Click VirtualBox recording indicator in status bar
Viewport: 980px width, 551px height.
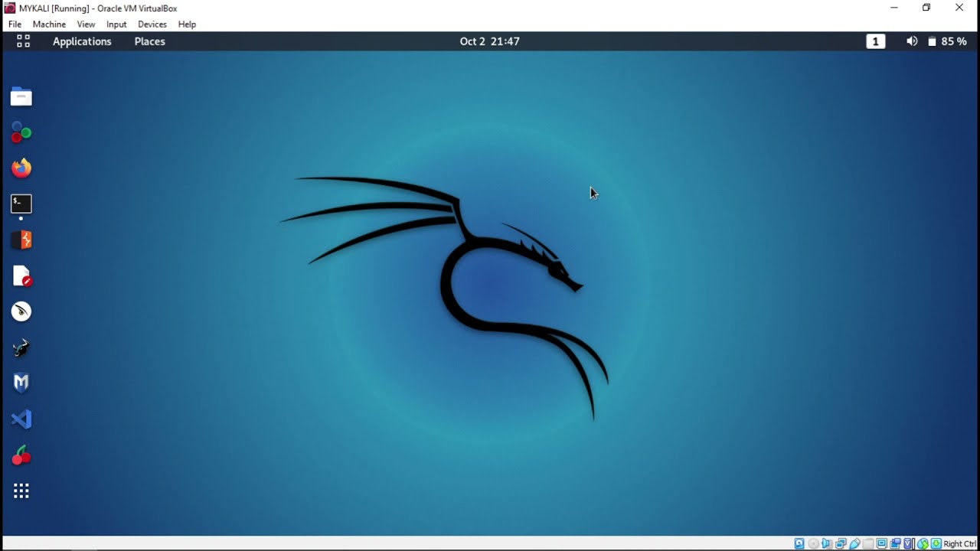(x=895, y=543)
